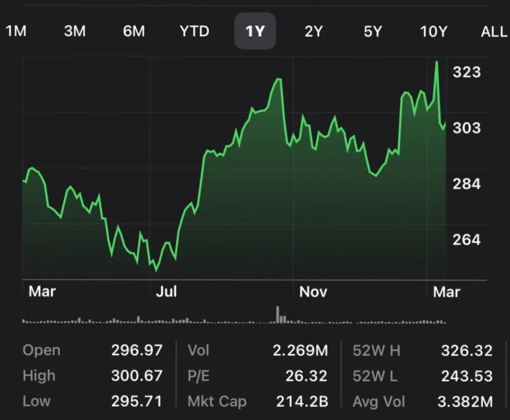Click the highest price peak on the chart
Screen dimensions: 510x420
click(437, 62)
